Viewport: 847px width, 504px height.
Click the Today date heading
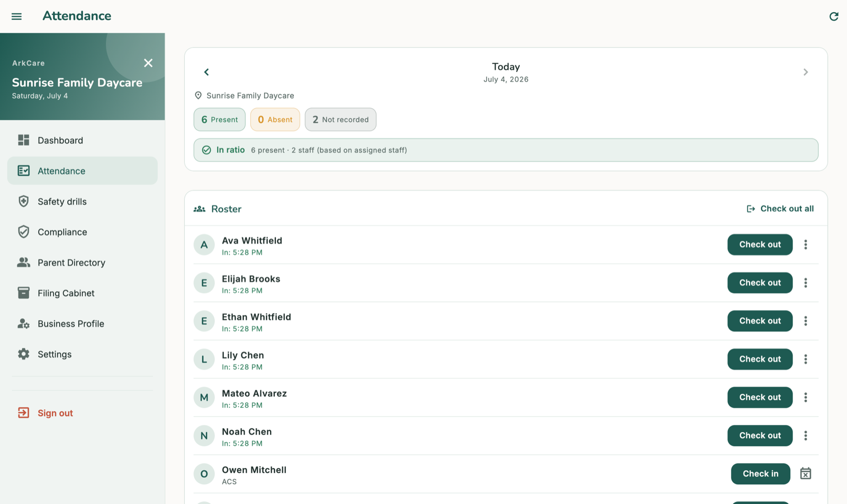tap(506, 67)
